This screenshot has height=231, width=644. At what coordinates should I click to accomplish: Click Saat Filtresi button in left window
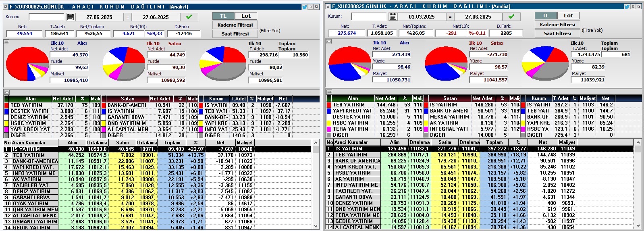click(235, 34)
